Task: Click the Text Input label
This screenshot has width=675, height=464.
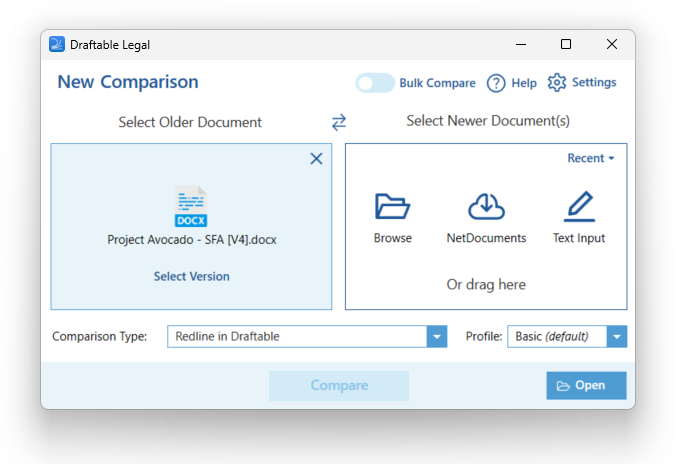Action: [579, 238]
